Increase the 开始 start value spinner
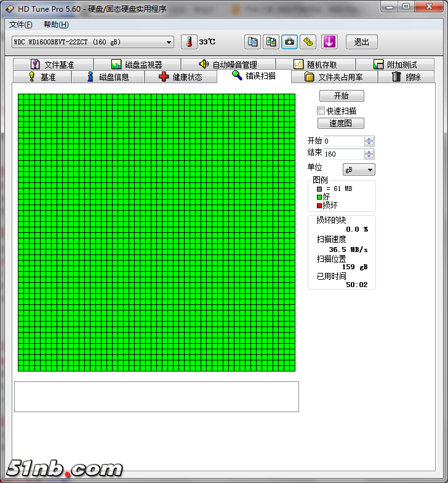 pos(369,139)
